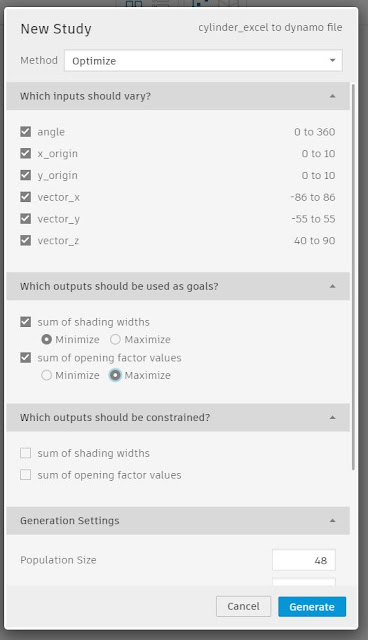Uncheck sum of opening factor values goal

[x=25, y=358]
